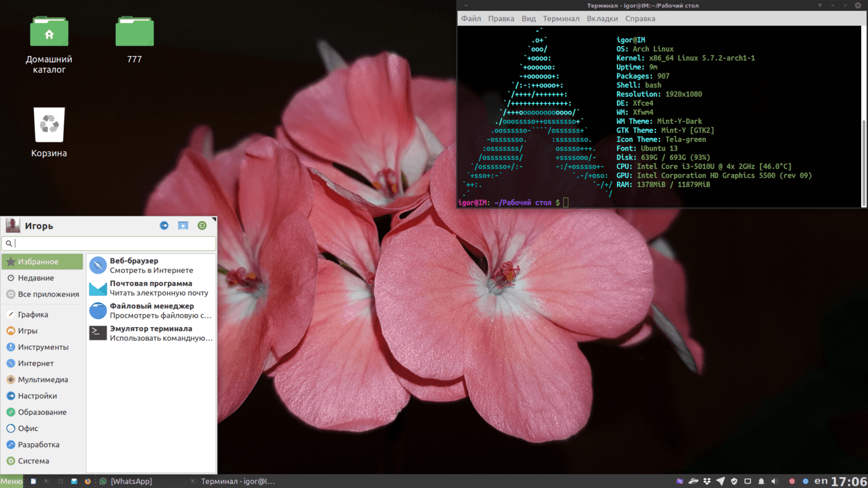The image size is (868, 488).
Task: Select Все приложения category
Action: coord(42,294)
